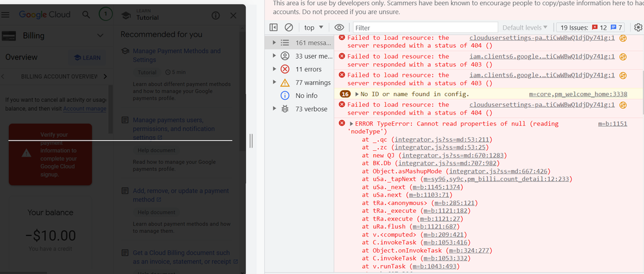Toggle the DevTools console sidebar icon

tap(274, 28)
